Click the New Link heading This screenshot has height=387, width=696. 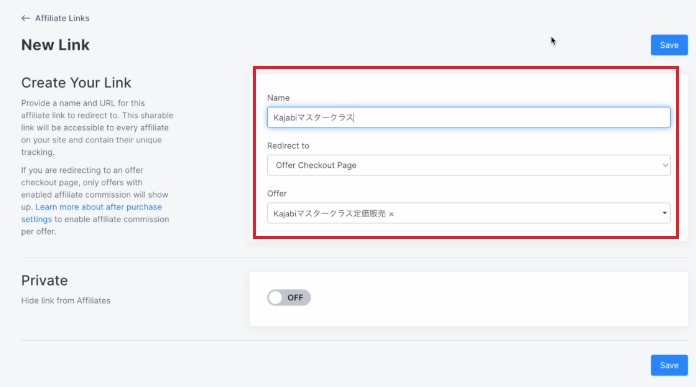click(x=55, y=45)
